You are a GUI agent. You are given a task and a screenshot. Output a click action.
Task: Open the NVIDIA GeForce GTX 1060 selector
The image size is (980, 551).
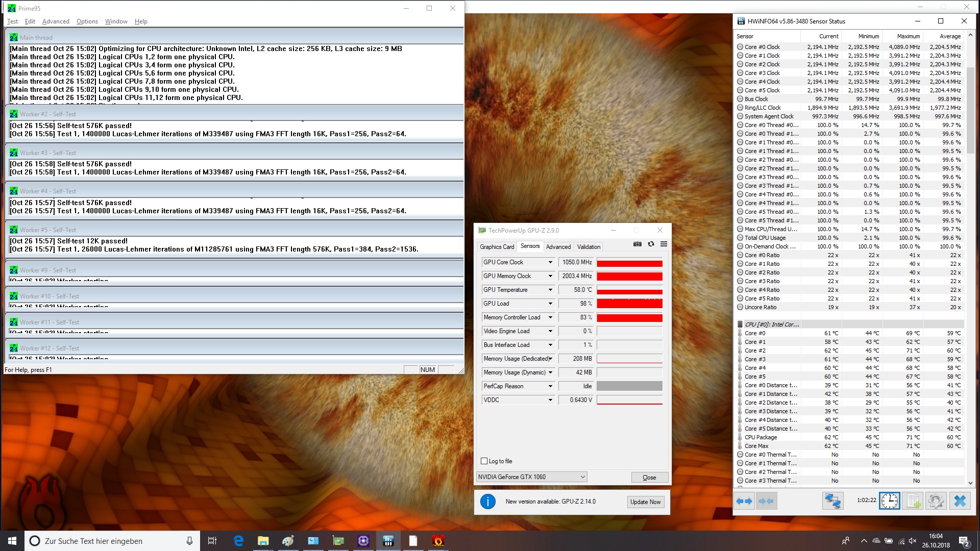pos(531,477)
